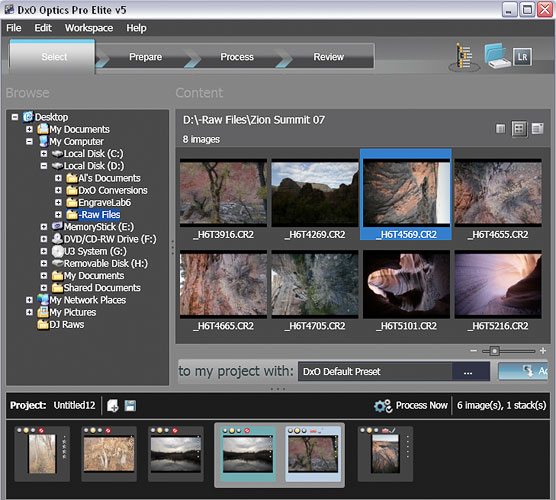Image resolution: width=556 pixels, height=500 pixels.
Task: Switch to small thumbnail view icon
Action: pos(500,128)
